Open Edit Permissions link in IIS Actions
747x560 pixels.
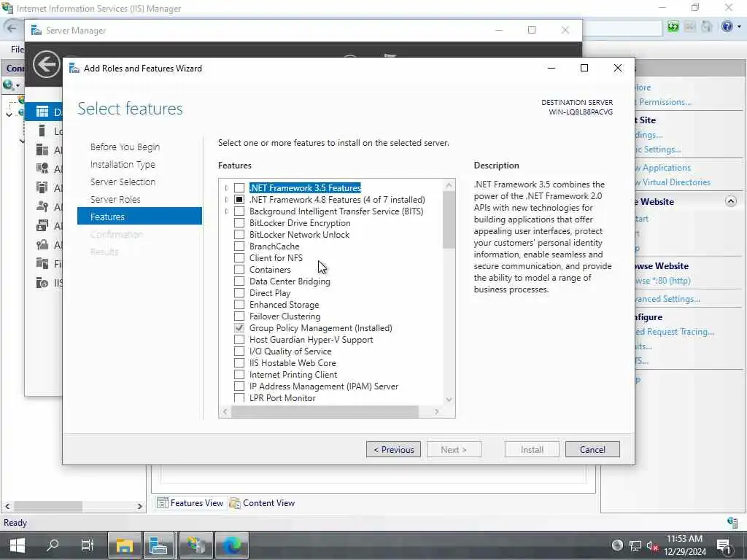pyautogui.click(x=665, y=102)
